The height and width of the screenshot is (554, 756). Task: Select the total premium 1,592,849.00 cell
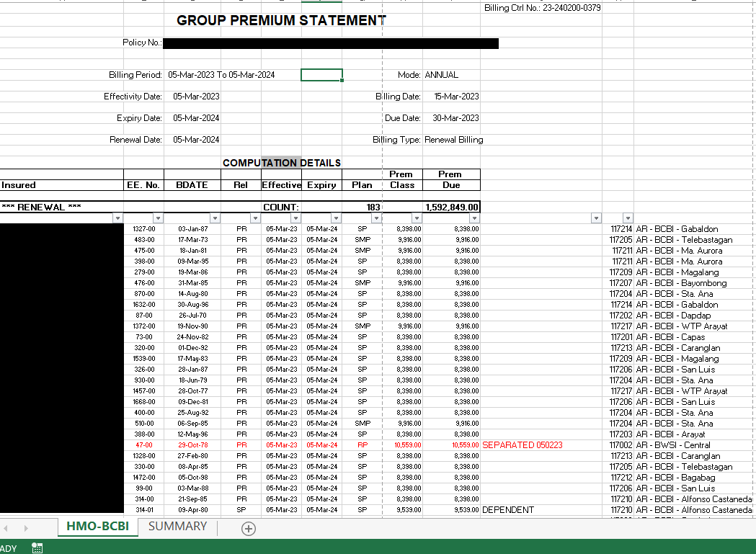click(452, 207)
